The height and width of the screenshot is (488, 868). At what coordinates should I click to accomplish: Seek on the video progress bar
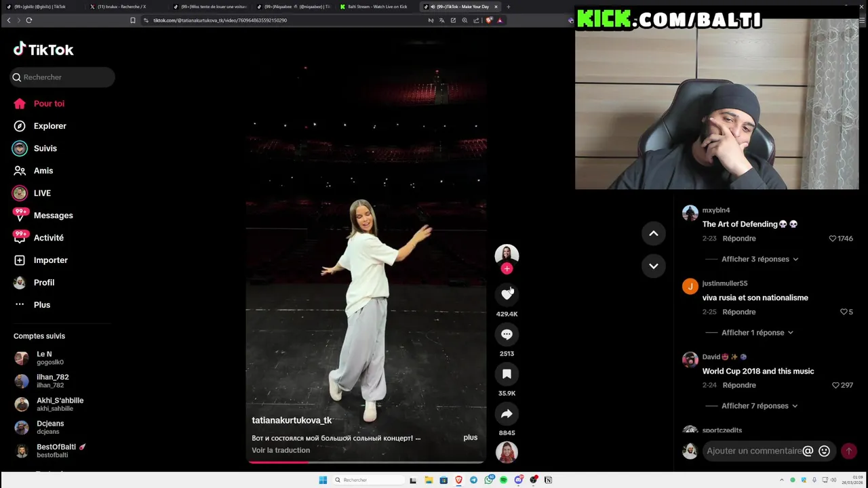point(366,462)
